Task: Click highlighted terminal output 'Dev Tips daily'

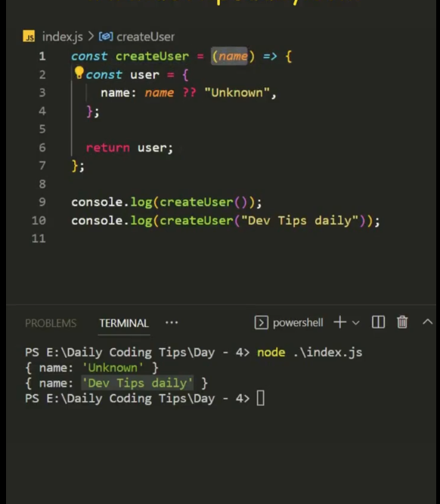Action: 137,383
